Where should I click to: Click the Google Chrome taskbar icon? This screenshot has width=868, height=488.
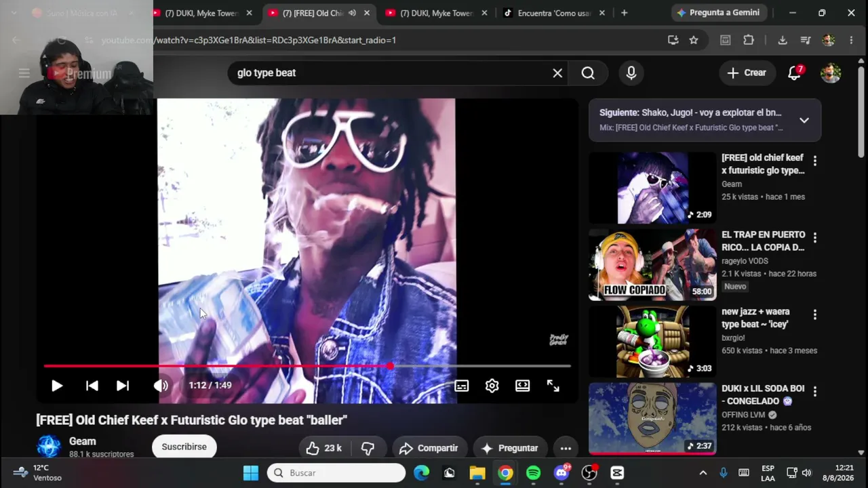point(506,473)
